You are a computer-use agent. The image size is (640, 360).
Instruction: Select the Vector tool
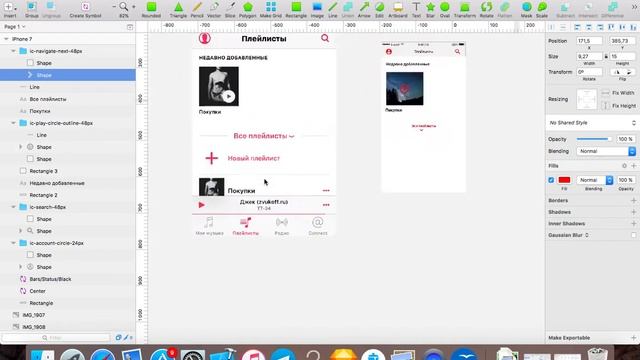pos(214,9)
